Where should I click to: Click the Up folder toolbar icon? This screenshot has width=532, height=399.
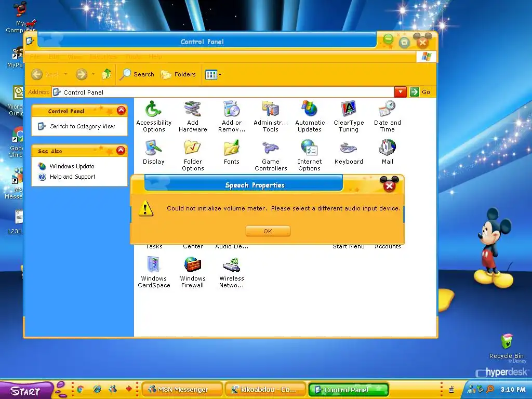(107, 74)
